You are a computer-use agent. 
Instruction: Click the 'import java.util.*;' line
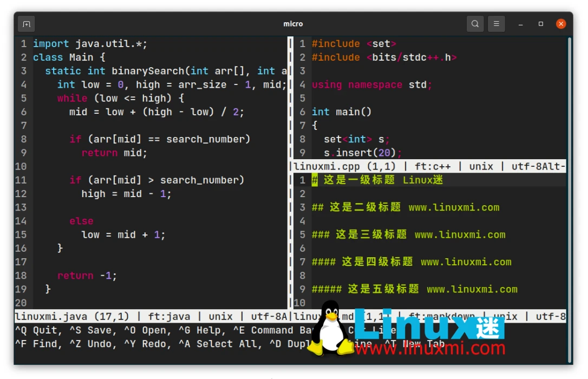tap(90, 44)
